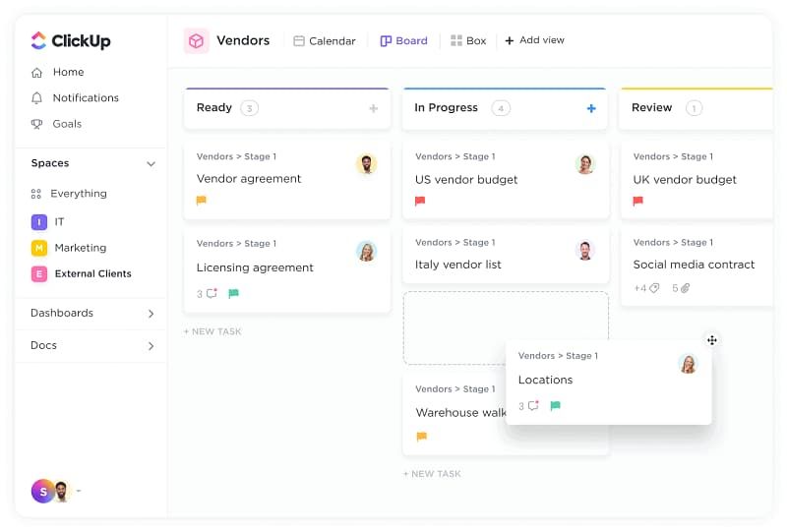The width and height of the screenshot is (787, 532).
Task: Click the green flag on Licensing agreement
Action: click(234, 293)
